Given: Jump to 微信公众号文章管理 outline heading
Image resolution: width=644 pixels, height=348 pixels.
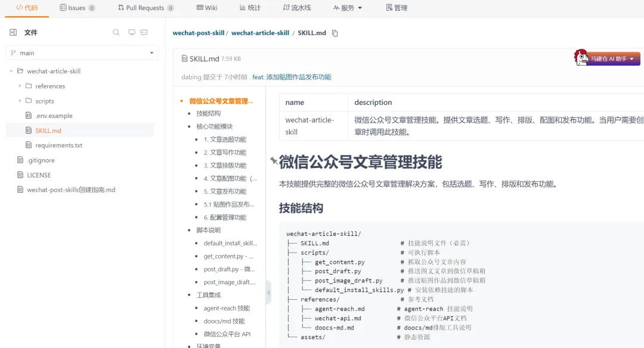Looking at the screenshot, I should pyautogui.click(x=221, y=101).
